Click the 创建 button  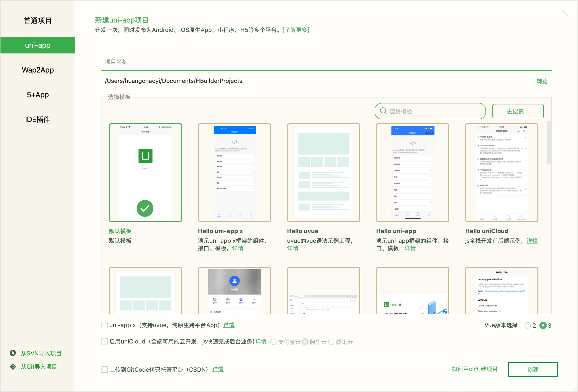tap(533, 369)
